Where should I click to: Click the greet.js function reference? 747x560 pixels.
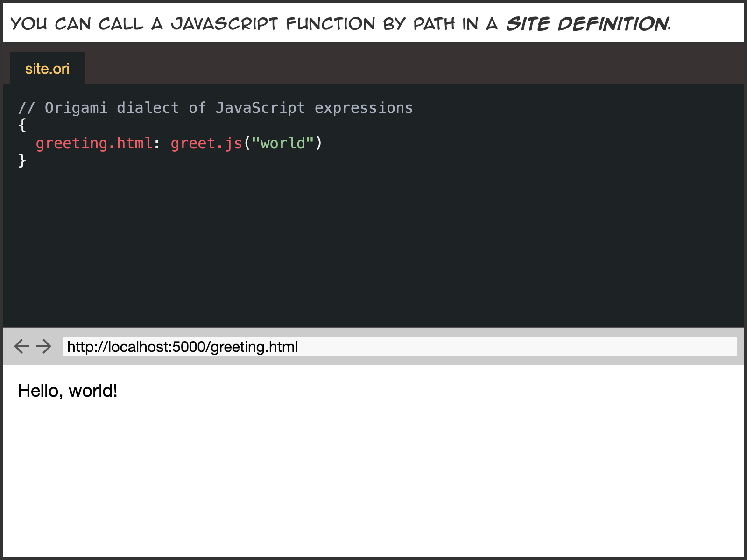[206, 143]
